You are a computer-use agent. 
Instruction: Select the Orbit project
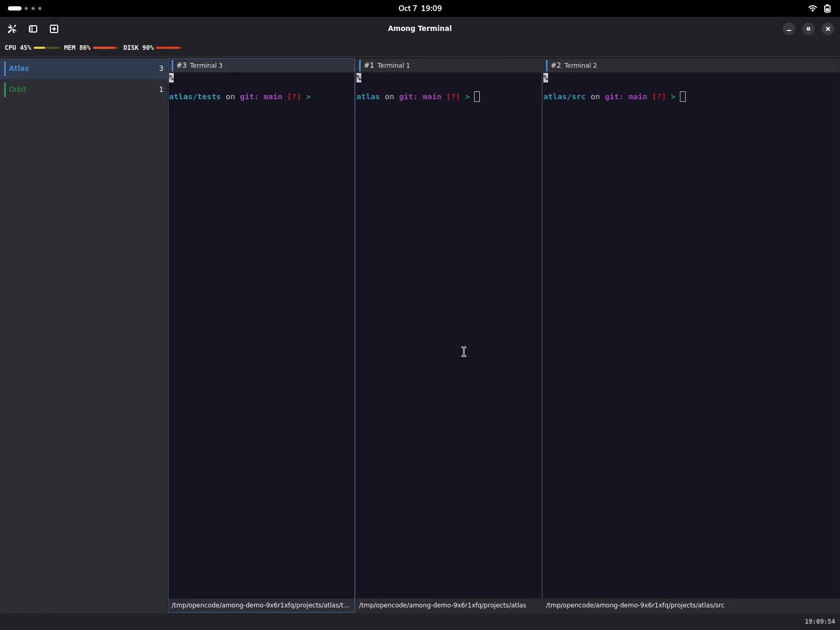coord(84,89)
